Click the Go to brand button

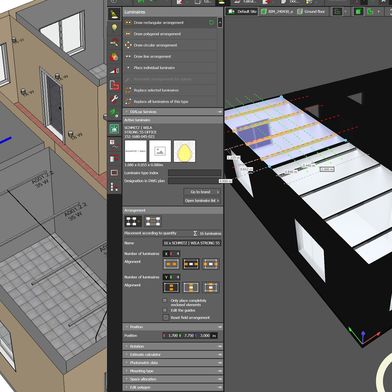(x=202, y=192)
